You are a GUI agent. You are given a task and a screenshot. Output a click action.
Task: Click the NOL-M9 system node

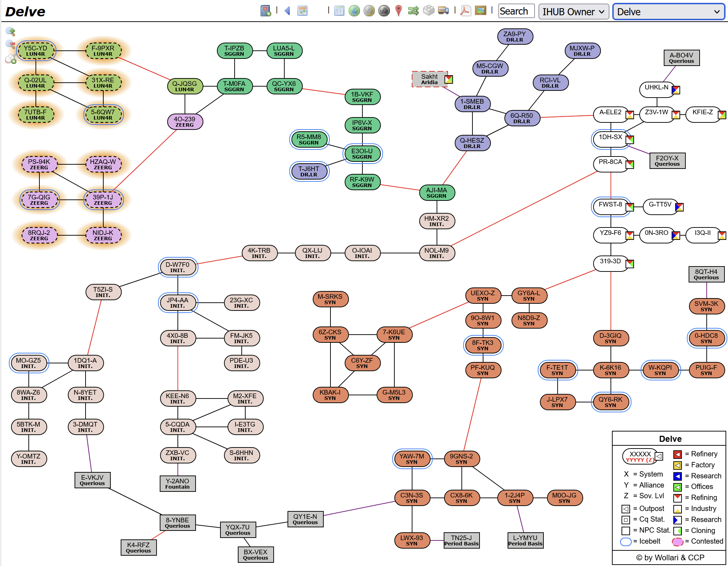point(437,253)
